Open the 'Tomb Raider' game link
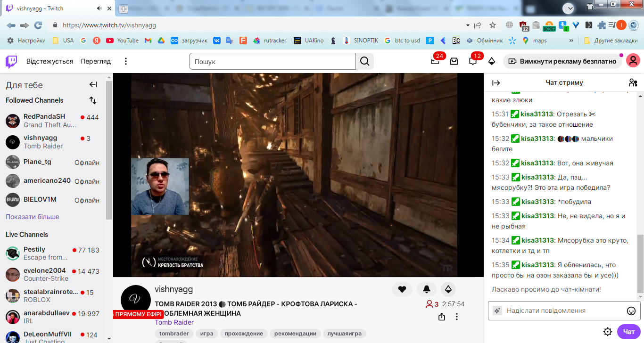 (174, 322)
